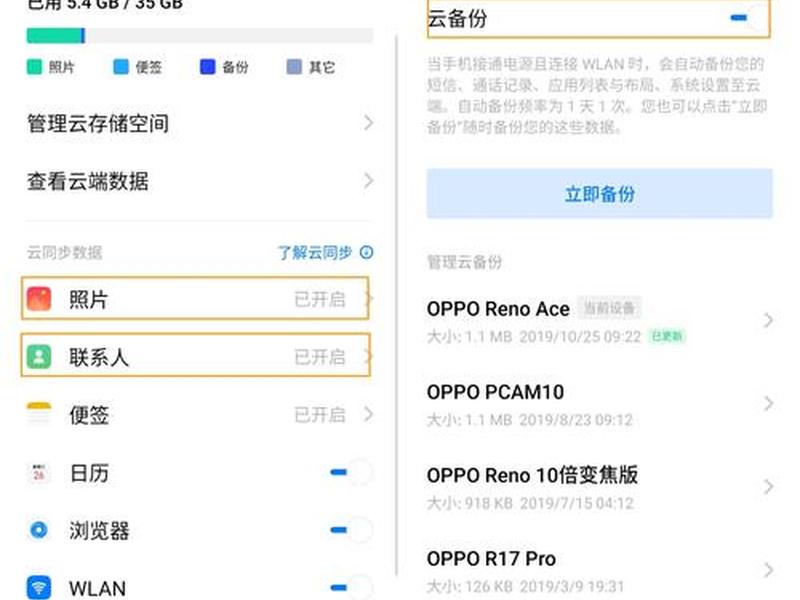
Task: Select the OPPO PCAM10 backup name
Action: tap(495, 392)
